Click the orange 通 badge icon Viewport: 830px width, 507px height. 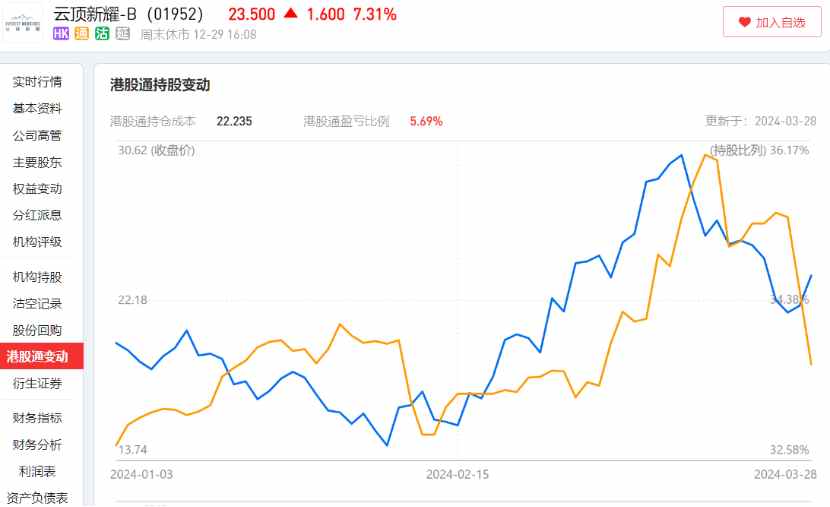(82, 34)
